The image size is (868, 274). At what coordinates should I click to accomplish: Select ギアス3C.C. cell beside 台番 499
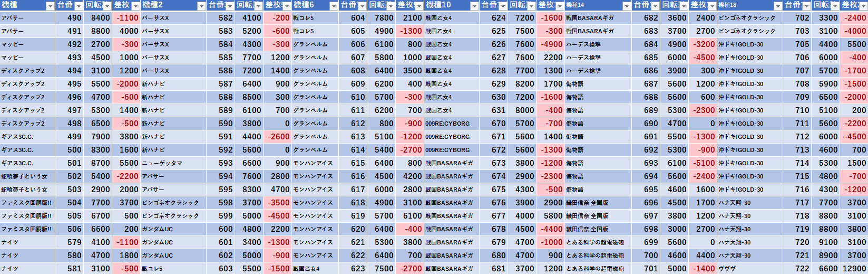point(27,137)
